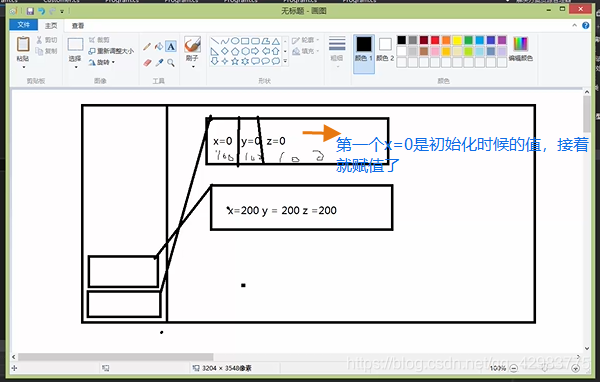Click the Brushes (刷子) icon
The height and width of the screenshot is (382, 600).
coord(192,45)
